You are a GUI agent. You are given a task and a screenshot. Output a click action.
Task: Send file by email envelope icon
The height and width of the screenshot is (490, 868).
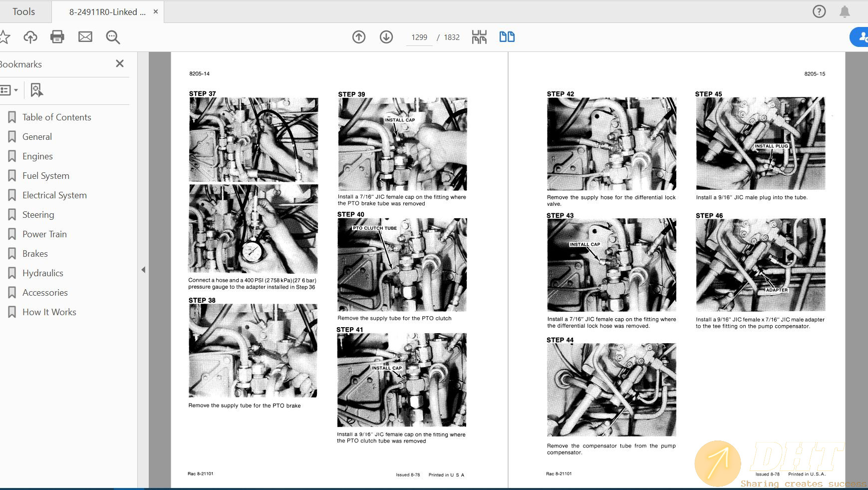click(85, 37)
